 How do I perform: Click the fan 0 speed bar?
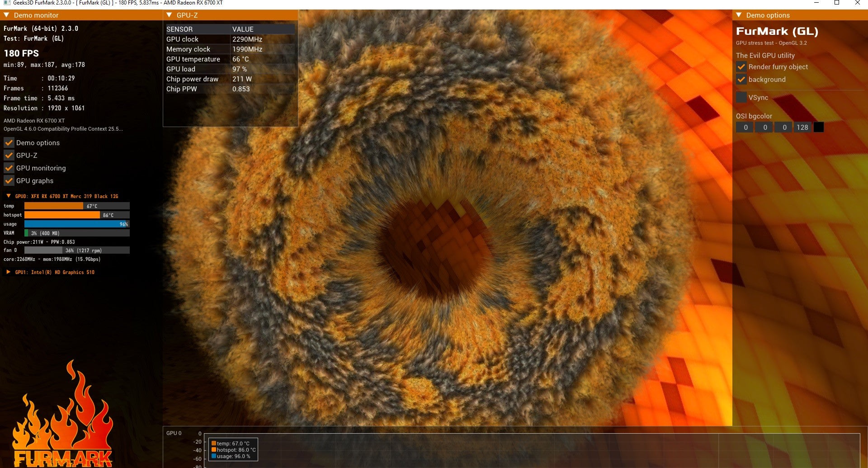point(77,250)
